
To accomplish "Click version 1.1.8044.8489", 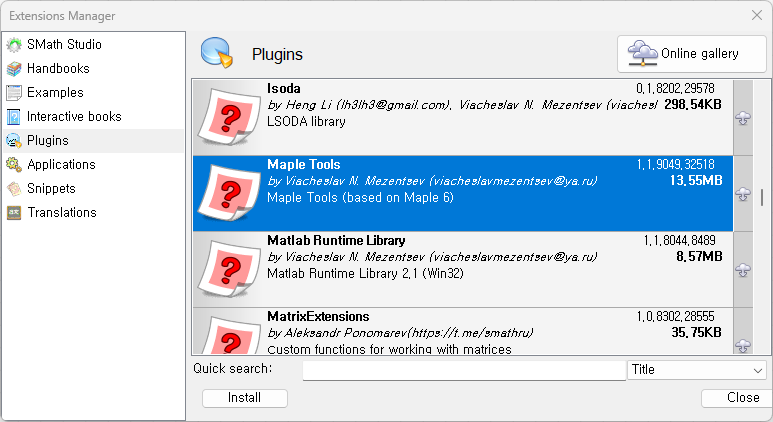I will pyautogui.click(x=679, y=241).
